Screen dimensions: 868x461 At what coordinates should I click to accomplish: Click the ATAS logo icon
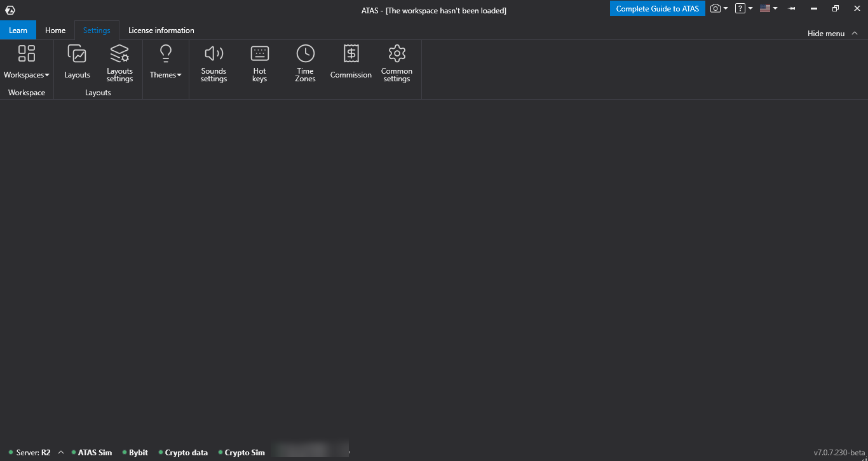(x=10, y=10)
